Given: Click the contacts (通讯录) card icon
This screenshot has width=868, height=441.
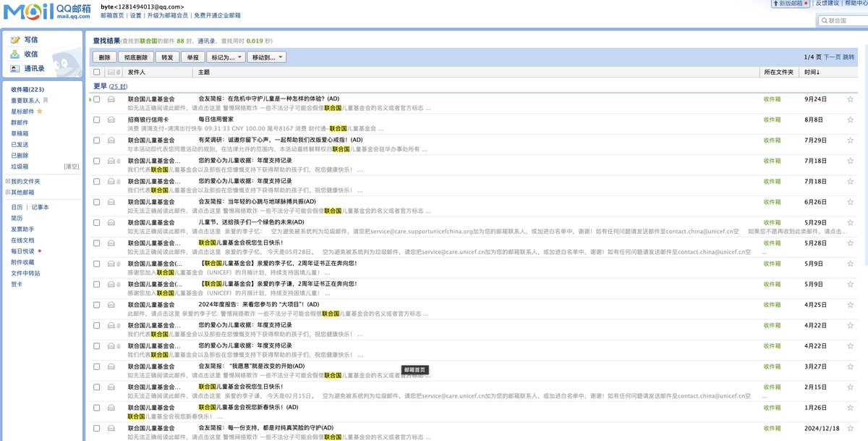Looking at the screenshot, I should [15, 69].
